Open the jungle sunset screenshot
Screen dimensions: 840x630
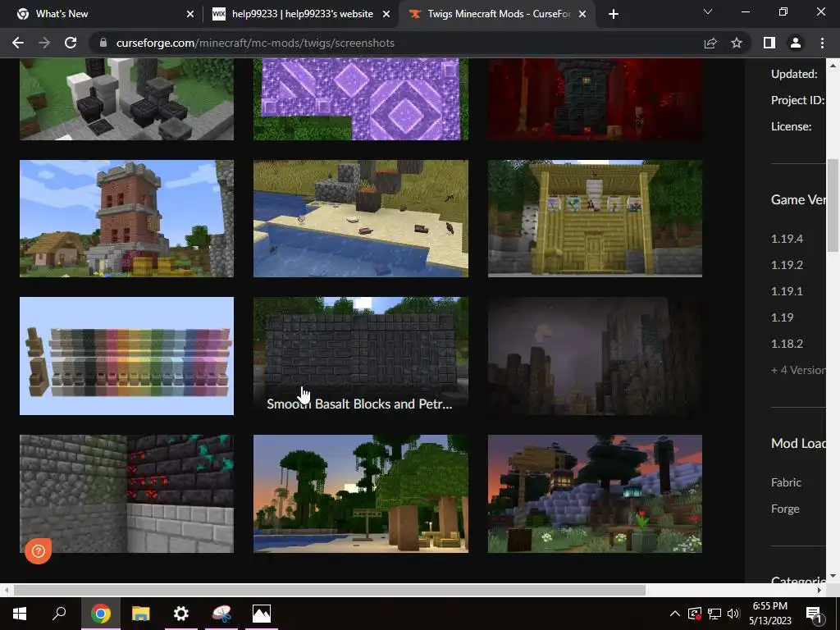(361, 493)
